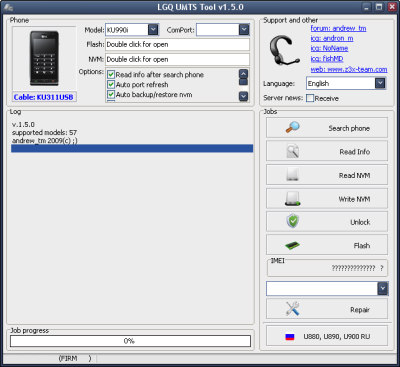The height and width of the screenshot is (367, 400).
Task: Click options list scroll up arrow
Action: (244, 73)
